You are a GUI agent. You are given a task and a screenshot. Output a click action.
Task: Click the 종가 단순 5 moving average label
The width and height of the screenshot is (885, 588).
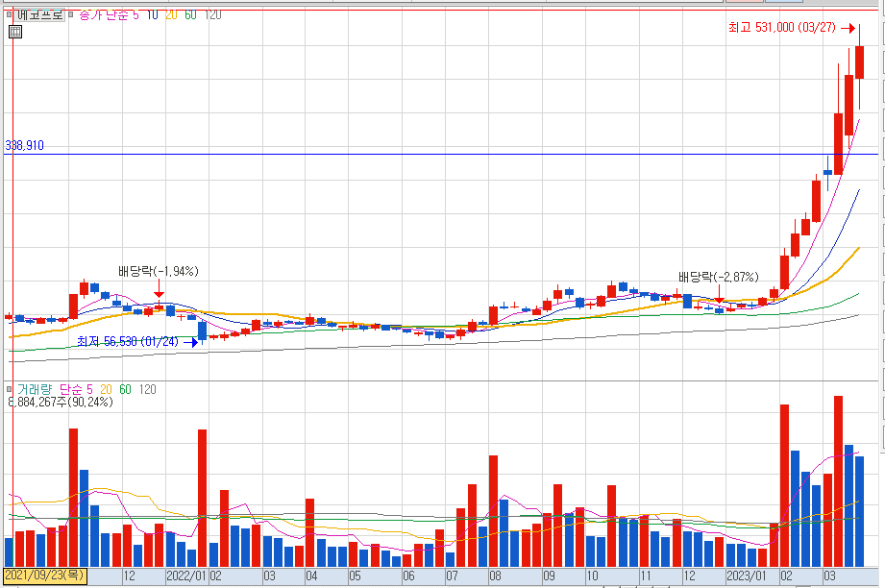click(109, 14)
